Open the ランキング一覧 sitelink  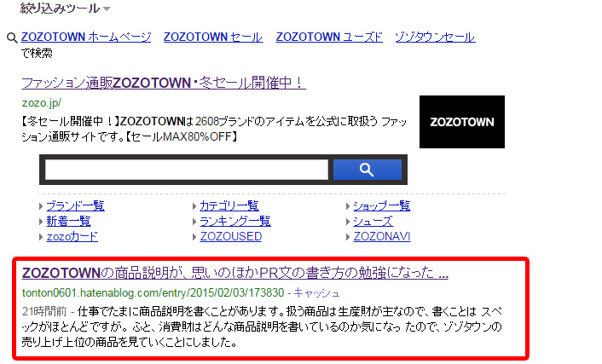(x=235, y=221)
